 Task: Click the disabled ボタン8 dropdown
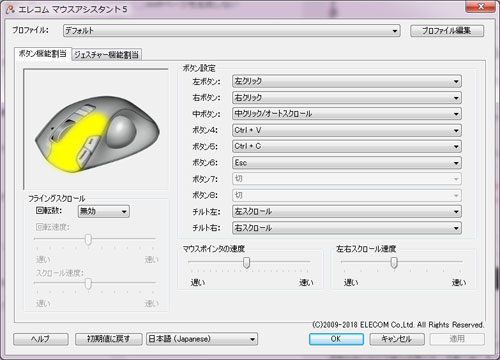347,195
